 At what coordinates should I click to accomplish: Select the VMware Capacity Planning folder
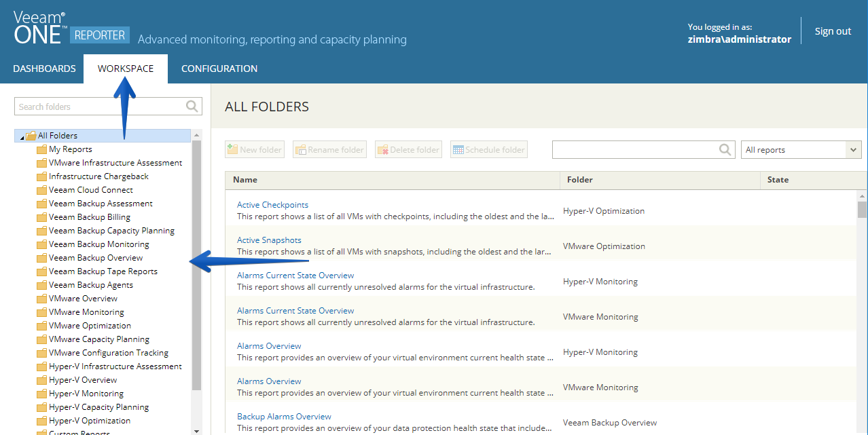pyautogui.click(x=99, y=339)
